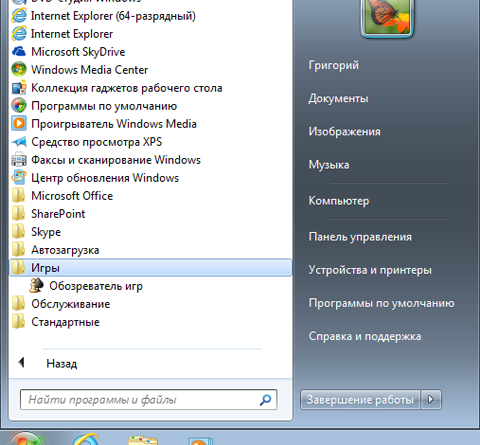Launch Microsoft SkyDrive by its label
Image resolution: width=480 pixels, height=445 pixels.
(x=78, y=52)
